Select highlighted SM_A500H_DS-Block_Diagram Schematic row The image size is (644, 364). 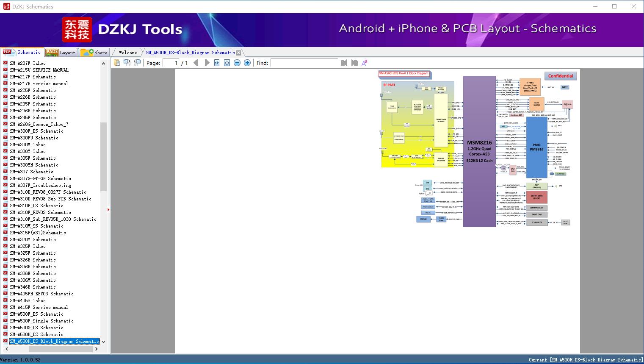[54, 341]
